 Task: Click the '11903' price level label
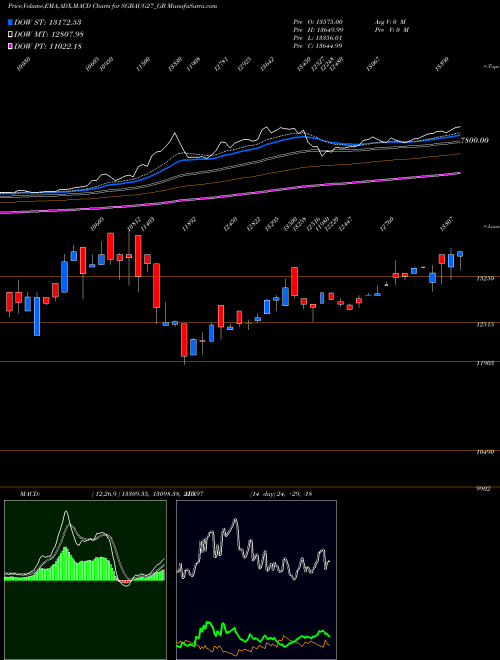[485, 363]
